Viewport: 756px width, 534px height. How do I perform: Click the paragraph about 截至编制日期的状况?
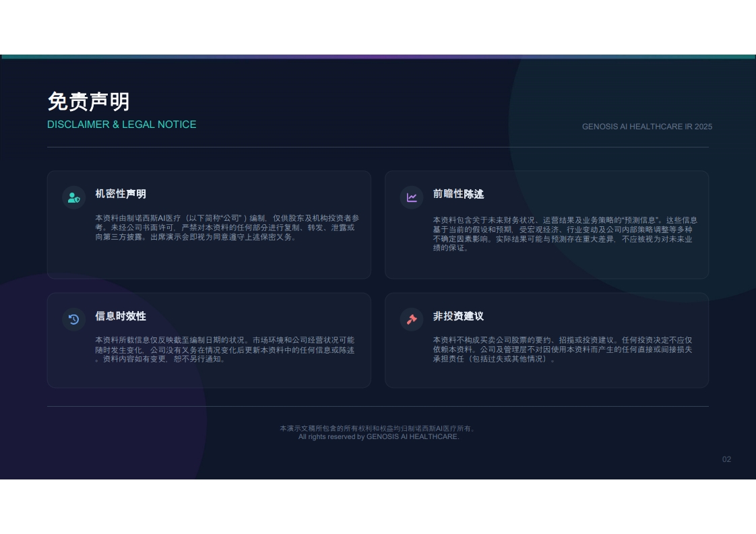tap(224, 349)
